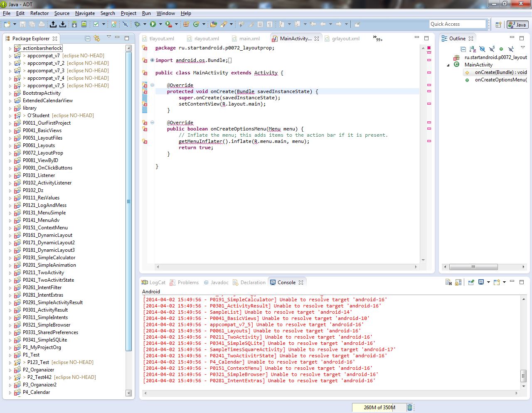Screen dimensions: 532x413
Task: Click the Open Type icon in toolbar
Action: coord(214,24)
